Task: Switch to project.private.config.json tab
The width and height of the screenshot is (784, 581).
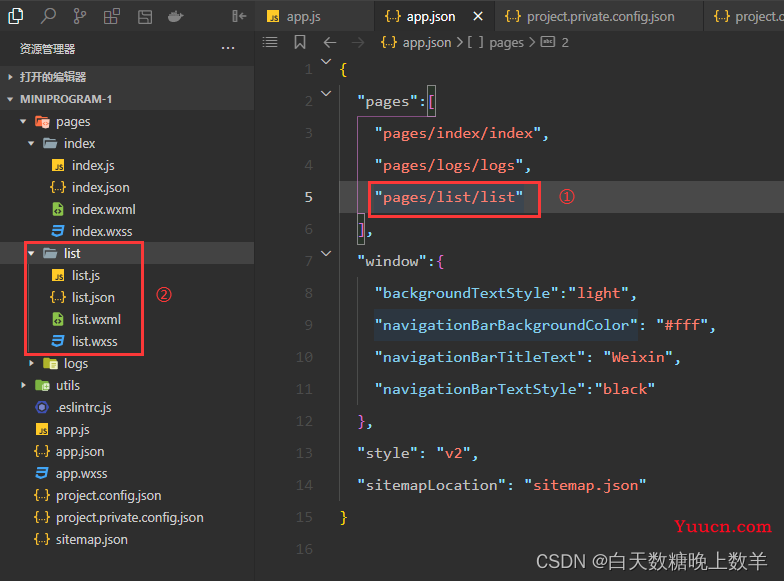Action: (x=599, y=16)
